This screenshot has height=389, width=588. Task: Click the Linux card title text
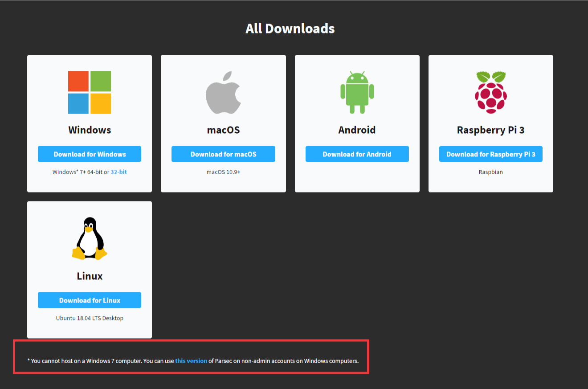coord(90,276)
